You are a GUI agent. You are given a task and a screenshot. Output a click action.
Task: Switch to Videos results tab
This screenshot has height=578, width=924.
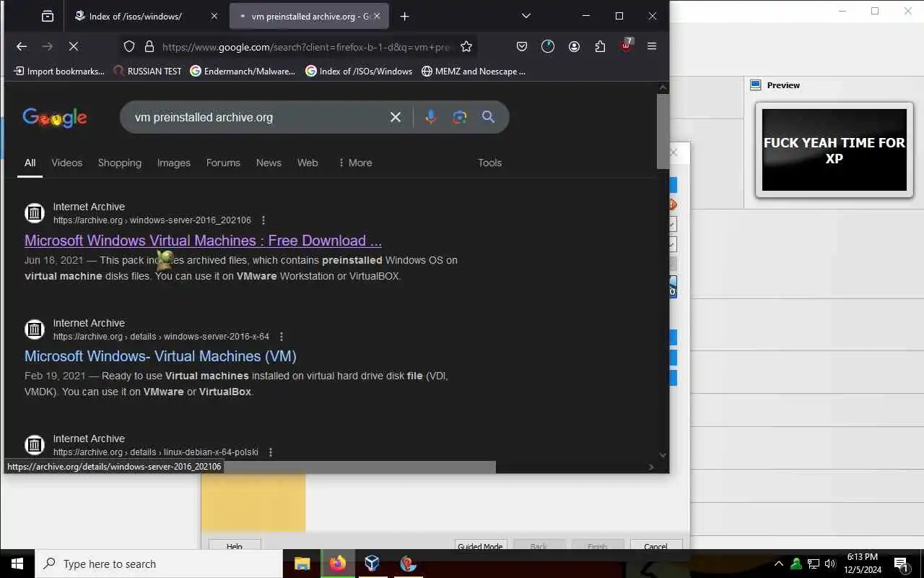click(66, 163)
